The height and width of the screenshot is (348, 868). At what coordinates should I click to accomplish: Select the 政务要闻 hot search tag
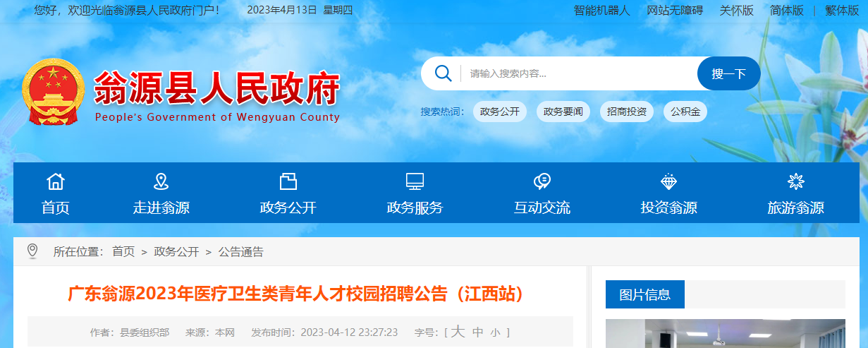(x=563, y=112)
